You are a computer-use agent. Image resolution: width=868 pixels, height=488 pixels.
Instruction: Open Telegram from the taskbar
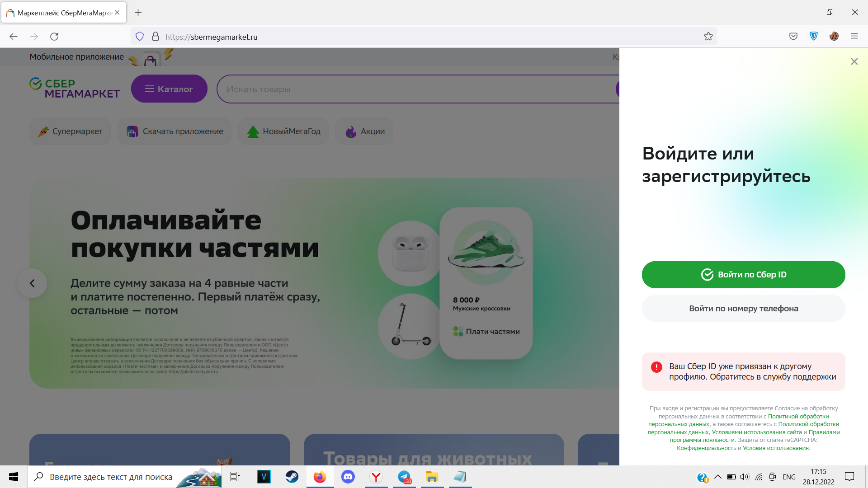404,477
